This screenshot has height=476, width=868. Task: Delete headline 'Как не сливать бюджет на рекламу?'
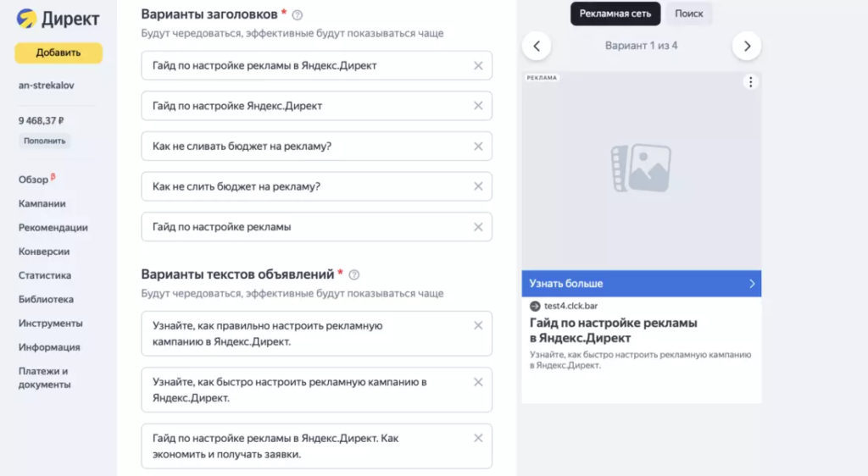478,146
